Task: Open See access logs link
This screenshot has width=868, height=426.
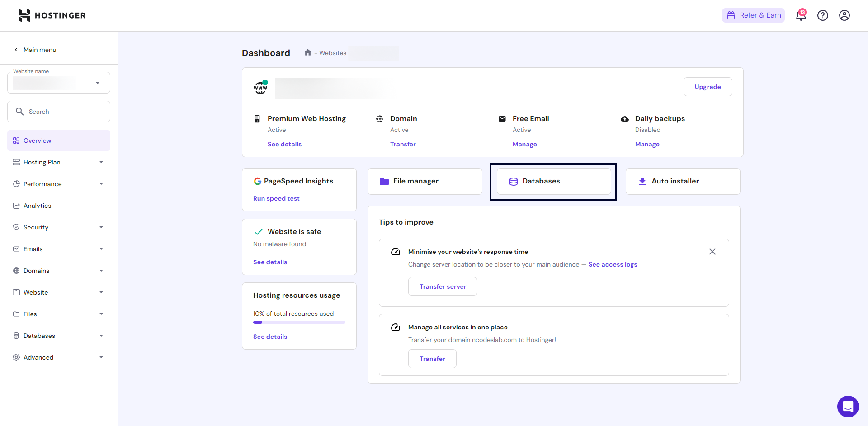Action: coord(613,264)
